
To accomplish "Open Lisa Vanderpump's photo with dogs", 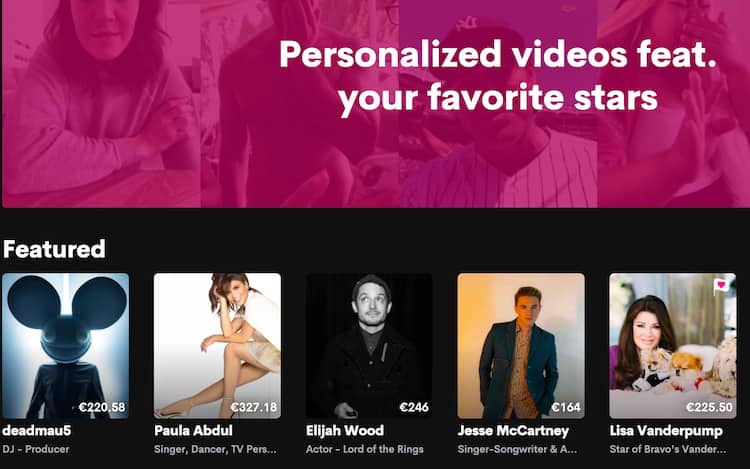I will (673, 346).
